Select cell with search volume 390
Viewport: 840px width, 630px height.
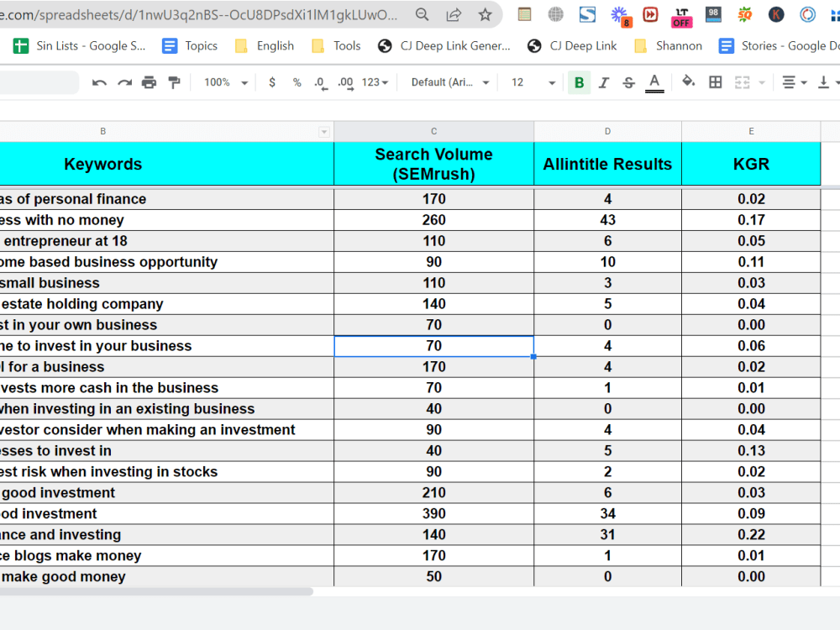[x=433, y=514]
